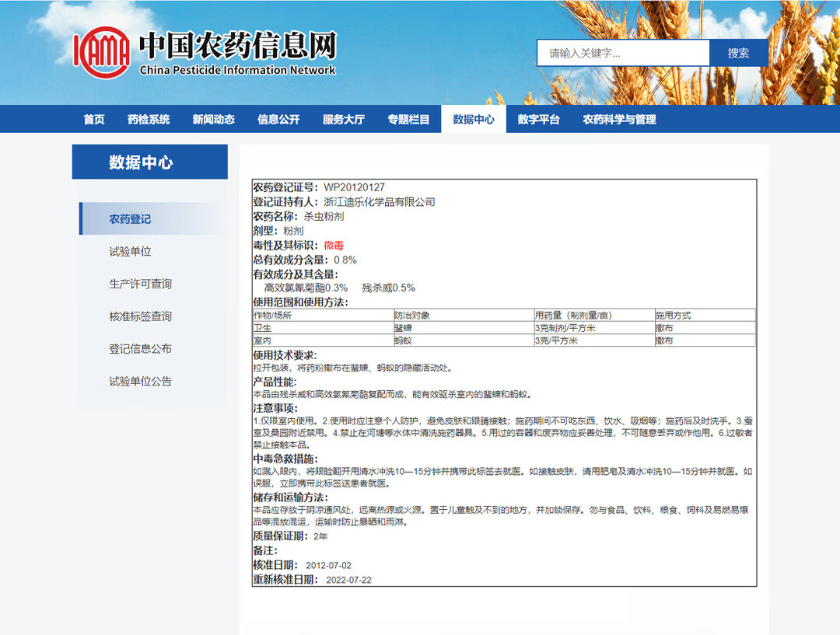Screen dimensions: 840x635
Task: Select 信息公开 in the navigation bar
Action: 278,119
